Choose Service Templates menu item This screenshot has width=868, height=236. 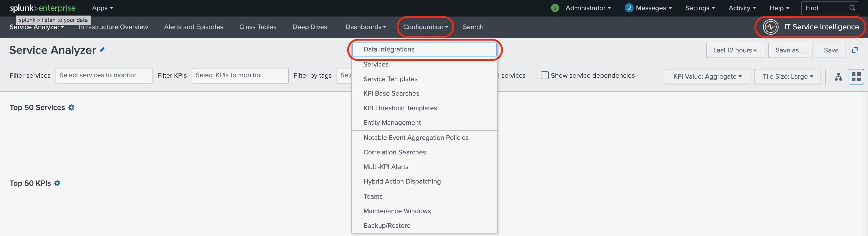424,79
